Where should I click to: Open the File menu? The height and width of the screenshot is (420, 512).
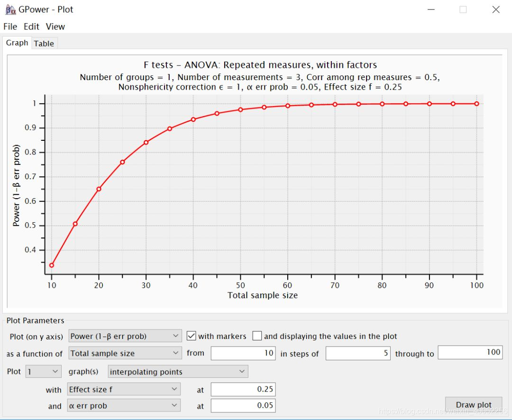click(10, 27)
